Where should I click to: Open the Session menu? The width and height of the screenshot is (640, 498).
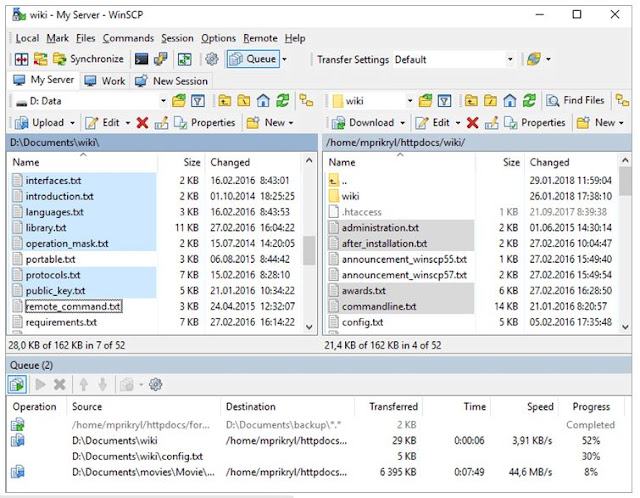click(177, 38)
